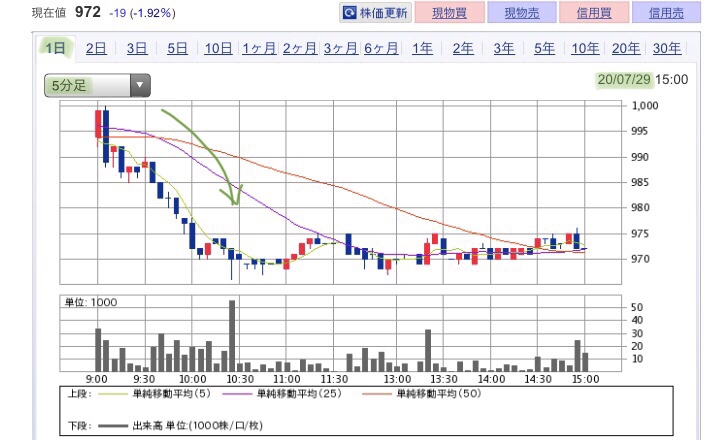Switch to the 5日 chart tab
712x440 pixels.
pos(177,48)
